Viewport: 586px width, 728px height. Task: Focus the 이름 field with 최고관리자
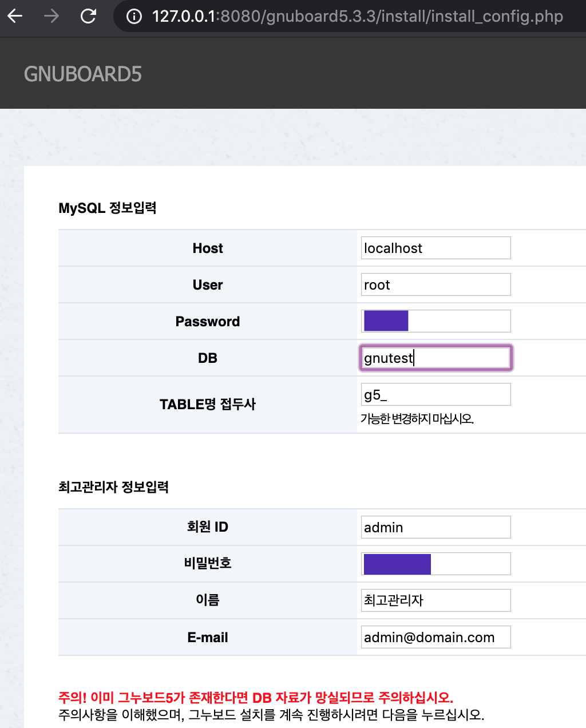(435, 600)
